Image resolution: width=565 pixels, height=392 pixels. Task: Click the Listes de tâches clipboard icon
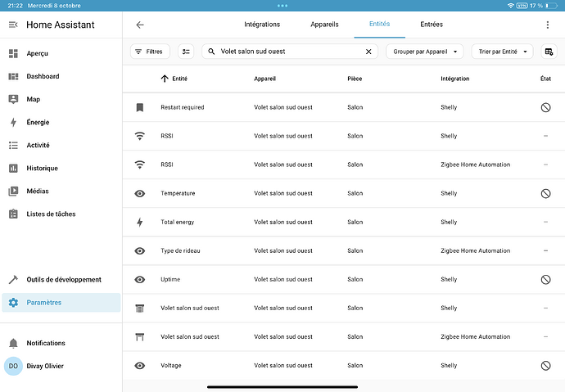pos(13,214)
